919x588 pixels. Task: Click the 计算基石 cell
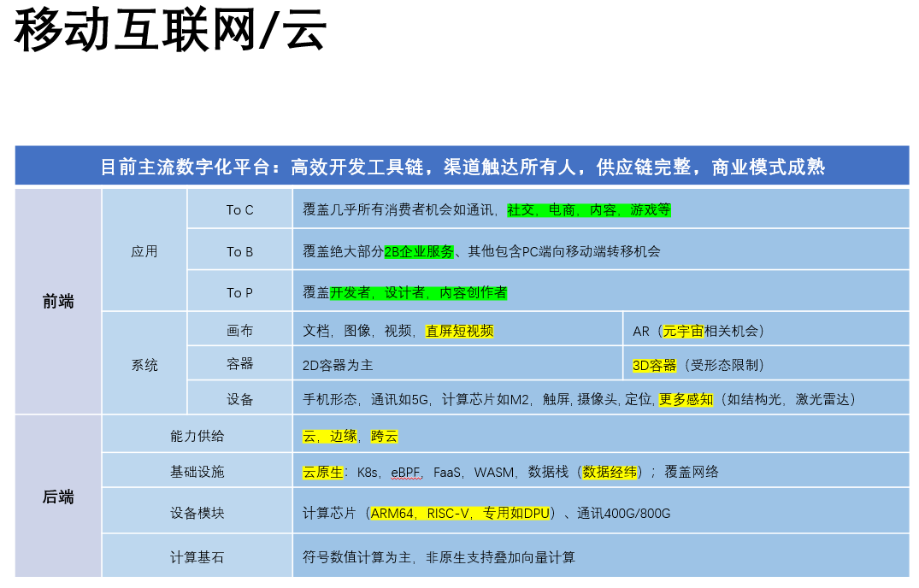coord(197,557)
